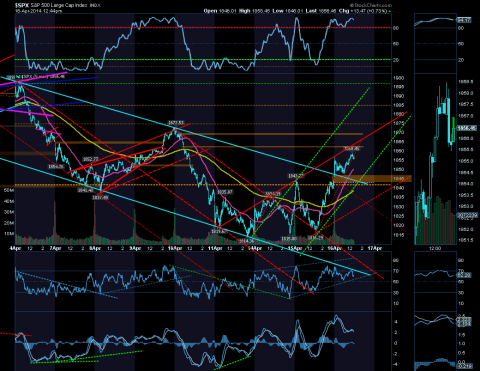
Task: Select the 17Apr date marker
Action: click(375, 248)
